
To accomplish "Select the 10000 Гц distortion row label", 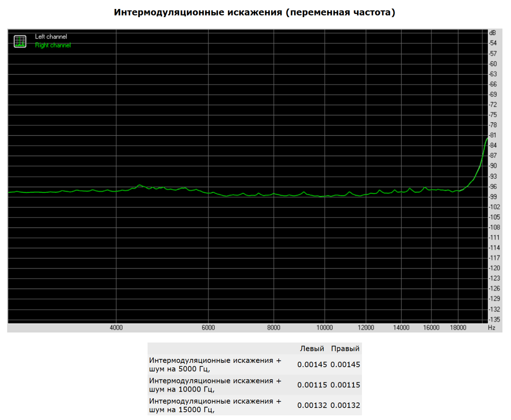I will click(215, 385).
